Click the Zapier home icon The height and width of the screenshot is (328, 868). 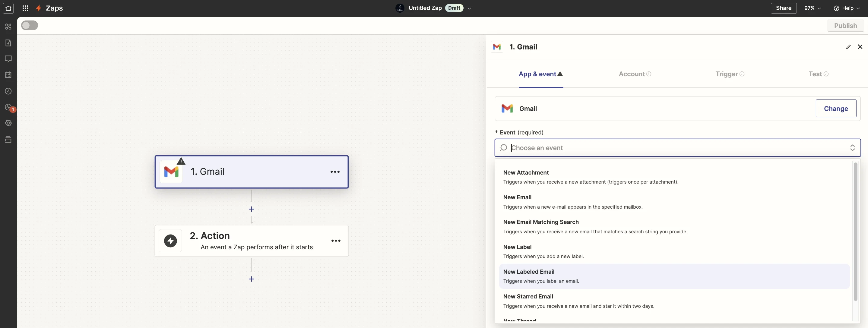coord(8,8)
